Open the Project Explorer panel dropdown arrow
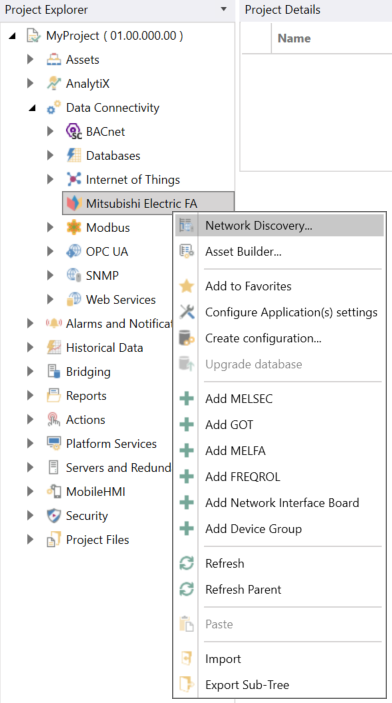Image resolution: width=392 pixels, height=703 pixels. 224,9
